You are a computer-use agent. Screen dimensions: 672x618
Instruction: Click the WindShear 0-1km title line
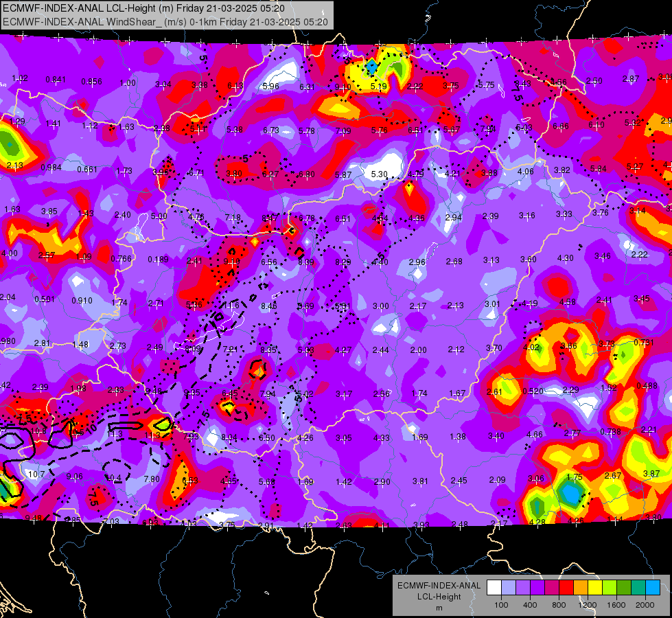165,22
